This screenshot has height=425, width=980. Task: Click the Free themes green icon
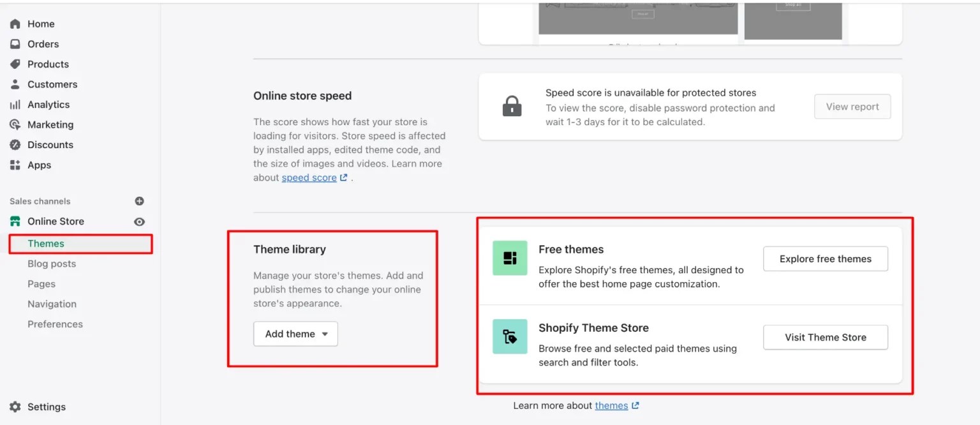click(509, 258)
